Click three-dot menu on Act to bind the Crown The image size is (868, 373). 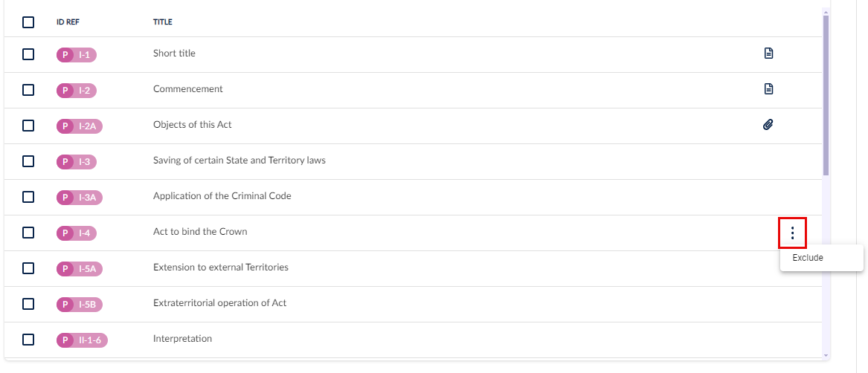coord(792,233)
